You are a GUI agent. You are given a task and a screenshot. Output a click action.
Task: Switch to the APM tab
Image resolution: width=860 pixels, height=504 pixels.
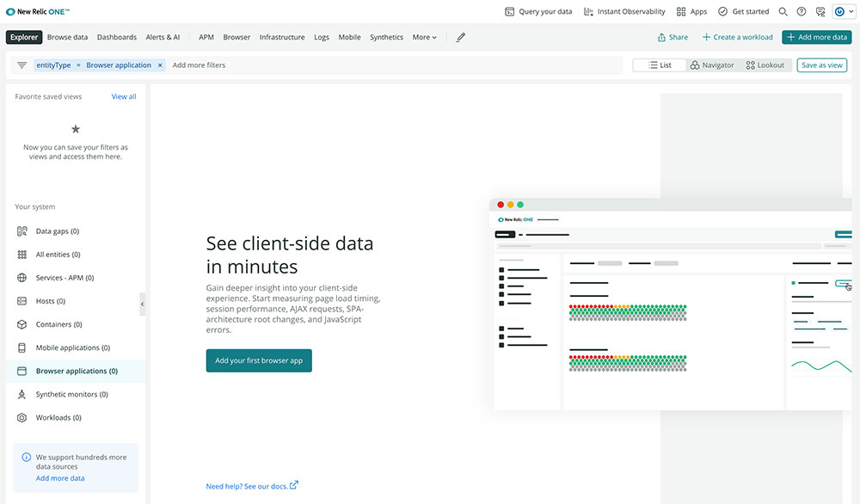206,37
